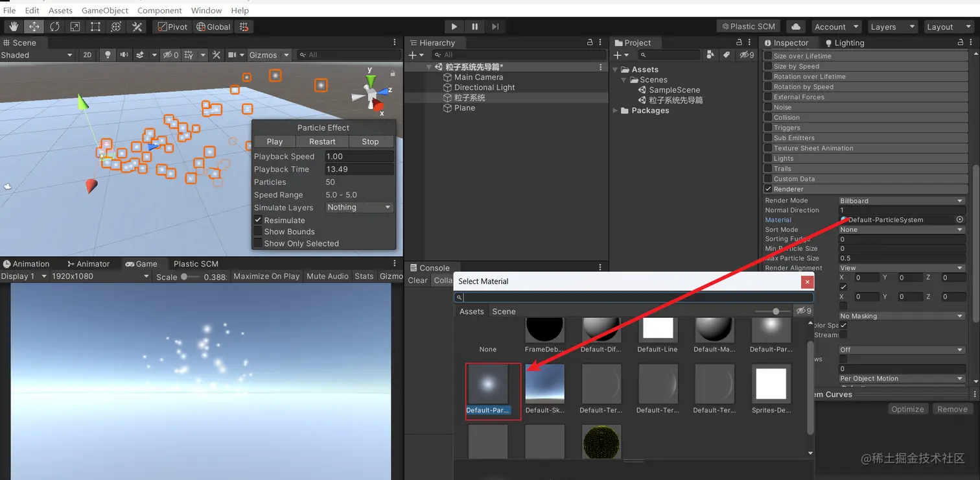Disable the Renderer module checkbox
Screen dimensions: 980x480
click(x=768, y=189)
